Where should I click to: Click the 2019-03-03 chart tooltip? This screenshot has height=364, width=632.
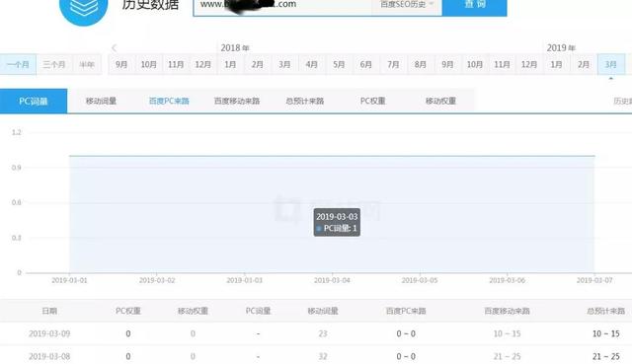point(337,222)
